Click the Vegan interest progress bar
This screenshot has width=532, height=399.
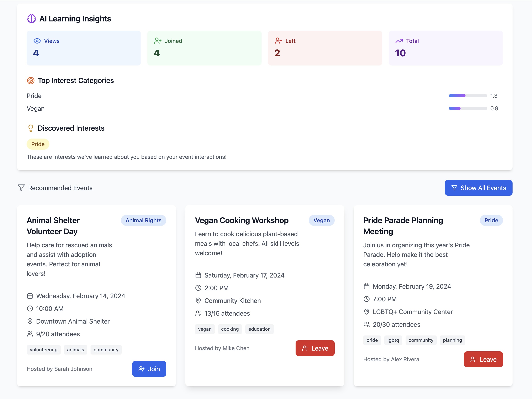468,108
